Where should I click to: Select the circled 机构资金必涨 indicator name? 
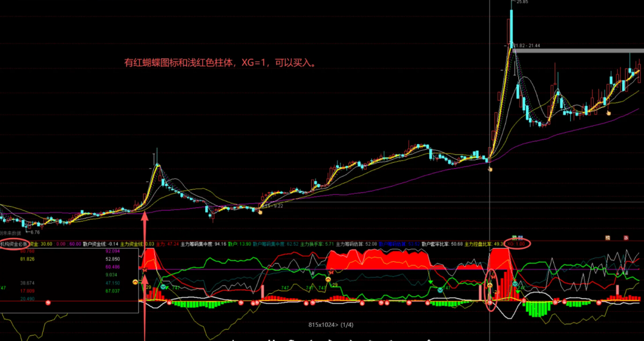[13, 244]
